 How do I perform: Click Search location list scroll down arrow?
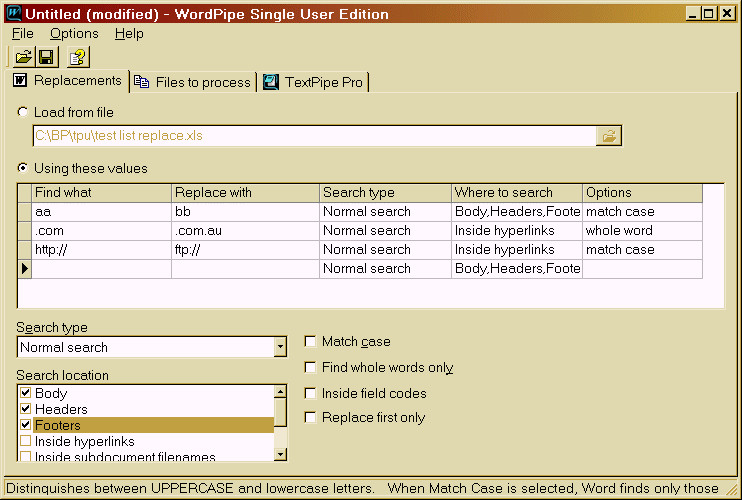pos(280,455)
